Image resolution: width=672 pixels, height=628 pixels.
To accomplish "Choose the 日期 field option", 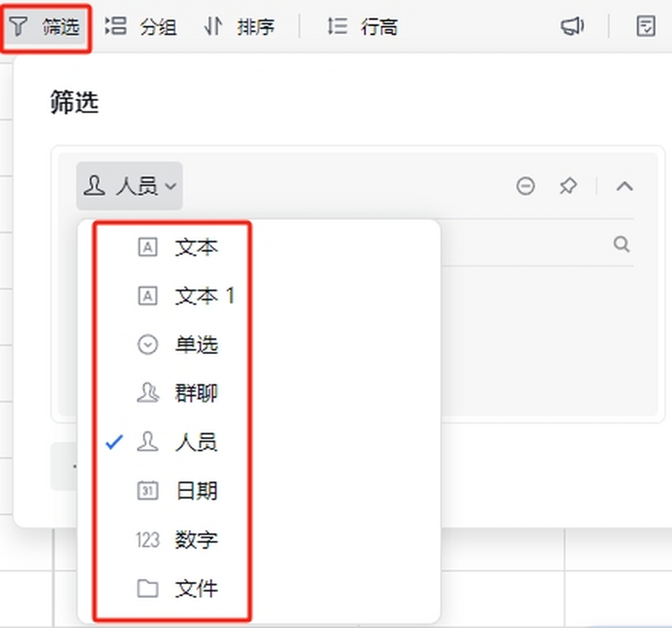I will (259, 491).
